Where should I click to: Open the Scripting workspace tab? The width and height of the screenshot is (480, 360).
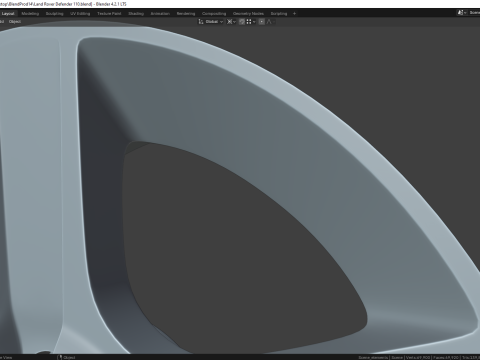[x=279, y=14]
